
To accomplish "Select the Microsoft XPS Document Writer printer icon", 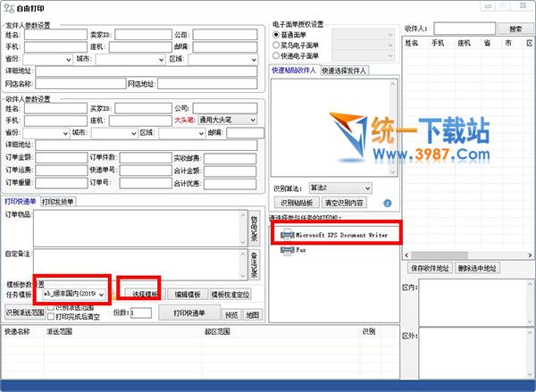I will (x=288, y=234).
